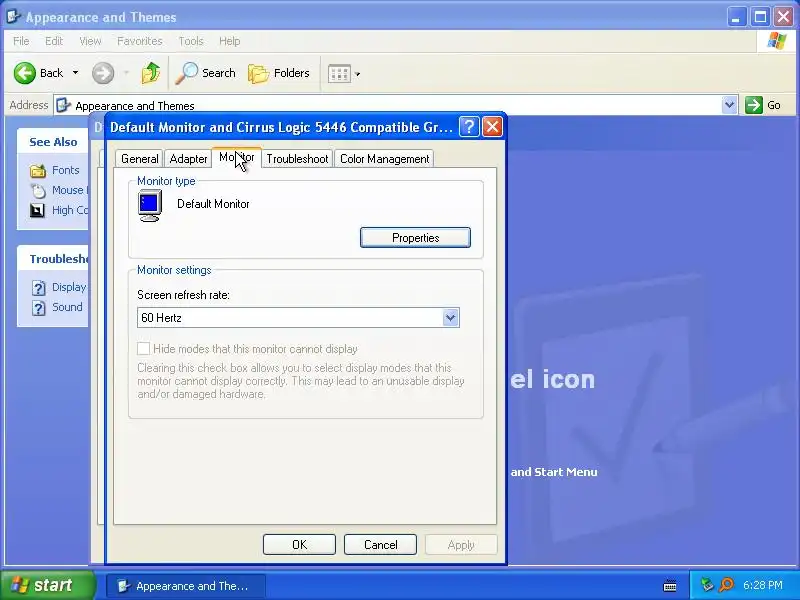Image resolution: width=800 pixels, height=600 pixels.
Task: Open the Help menu
Action: point(229,41)
